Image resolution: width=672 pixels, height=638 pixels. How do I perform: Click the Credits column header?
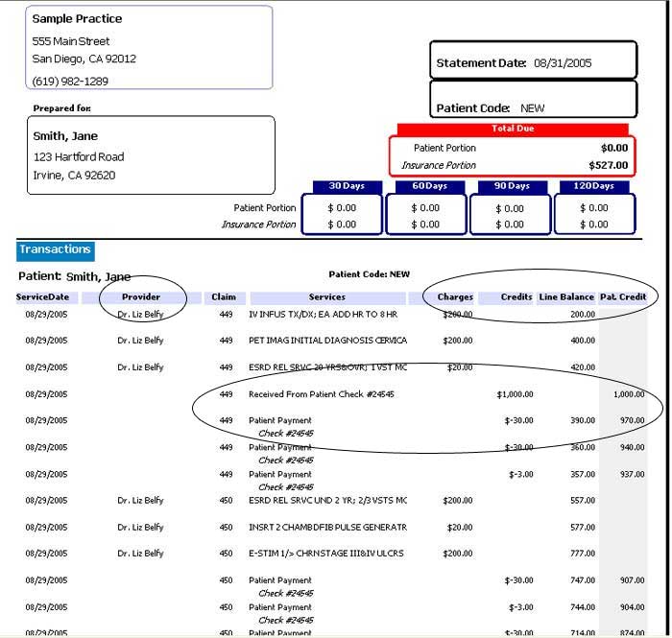516,297
